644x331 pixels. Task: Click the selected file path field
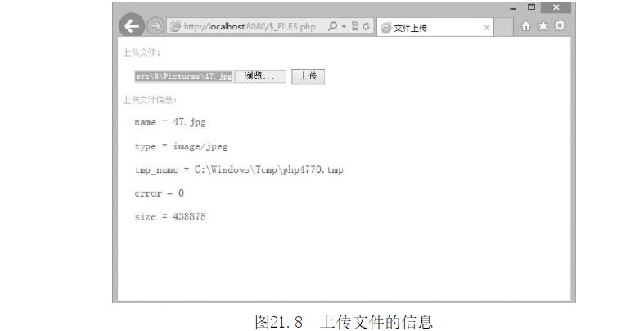(x=184, y=76)
